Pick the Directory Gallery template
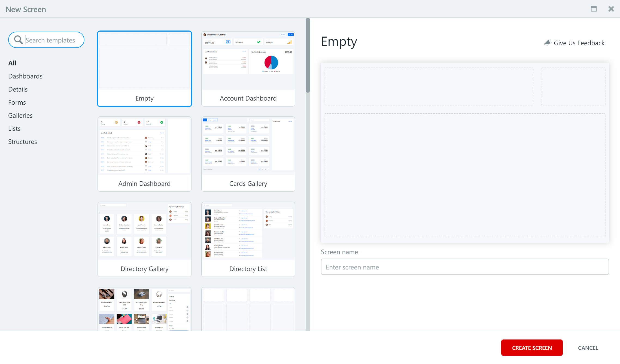Viewport: 620px width, 364px height. point(144,239)
